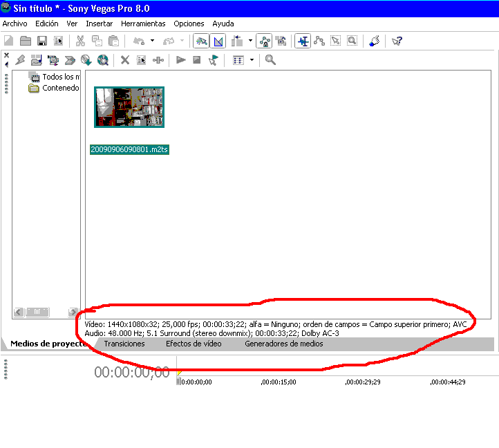
Task: Toggle Automatic Crossfades button
Action: click(218, 41)
